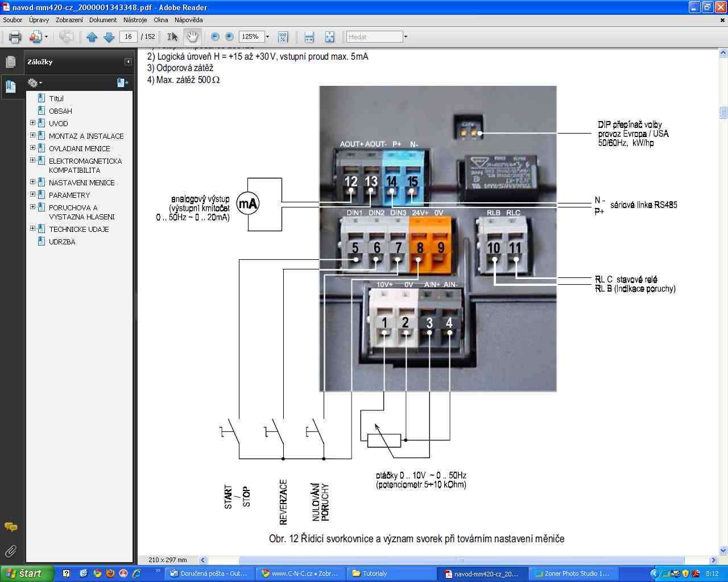Choose the text Select tool
The image size is (728, 582).
pos(172,37)
